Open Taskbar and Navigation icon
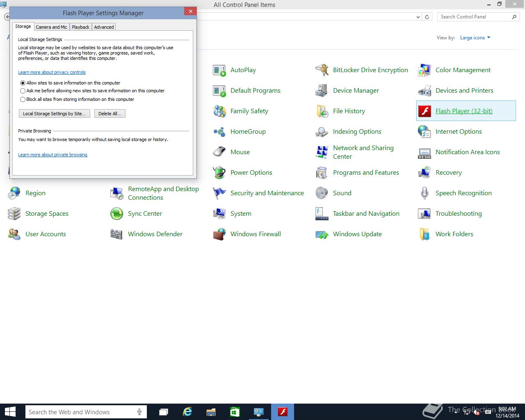 [322, 214]
